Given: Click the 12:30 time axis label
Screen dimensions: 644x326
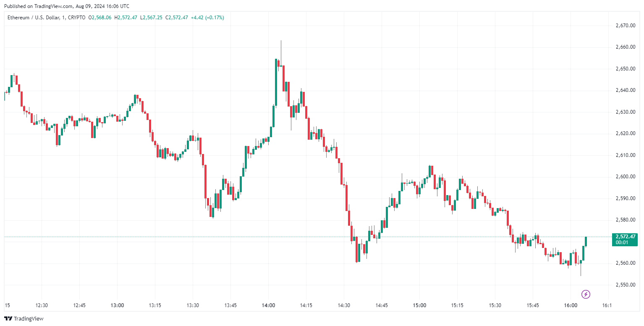Looking at the screenshot, I should coord(42,305).
